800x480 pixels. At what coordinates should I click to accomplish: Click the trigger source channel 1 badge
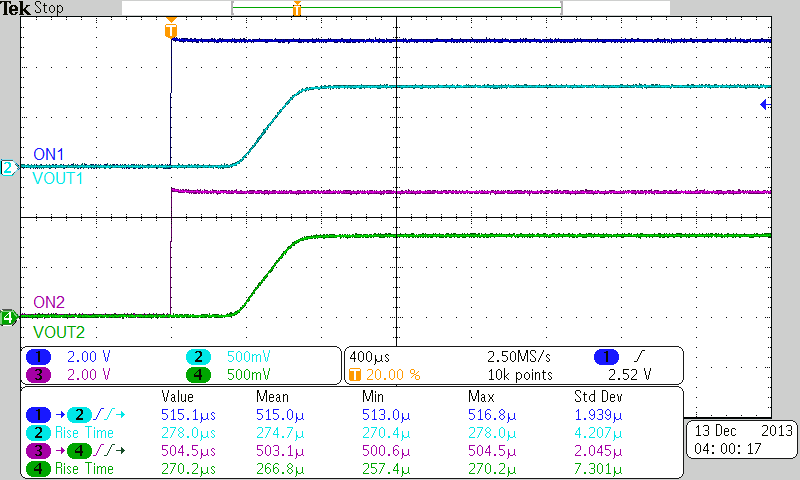point(607,357)
